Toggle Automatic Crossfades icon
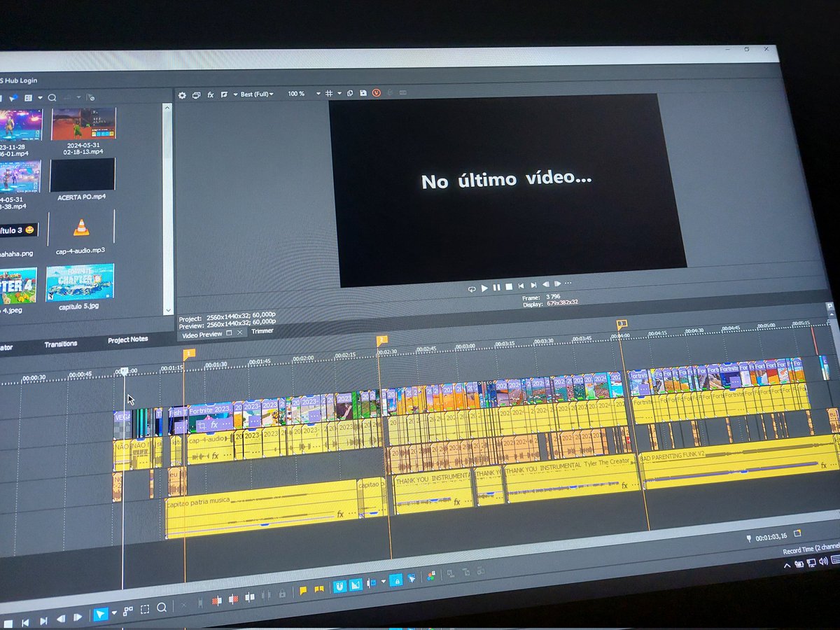Screen dimensions: 840x630 [x=356, y=584]
